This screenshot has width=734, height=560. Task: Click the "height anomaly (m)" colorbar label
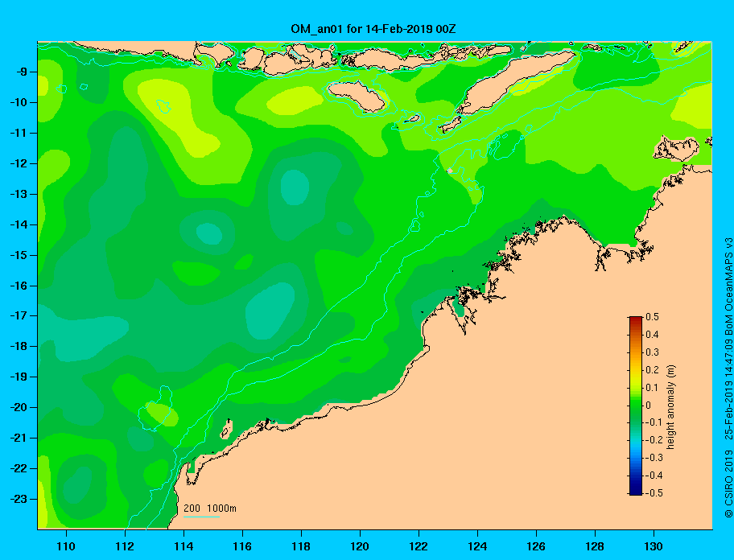point(670,406)
